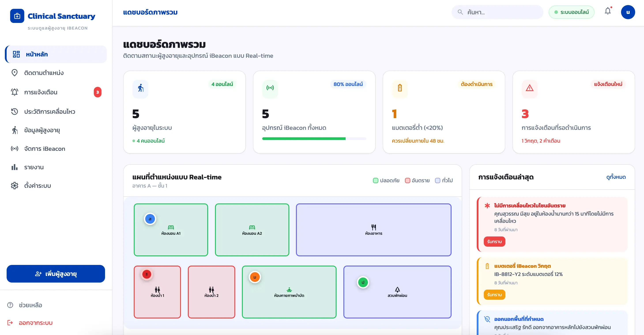Click the ออกนอกพื้นที่ที่กำหนด alert title
The height and width of the screenshot is (335, 644).
519,319
